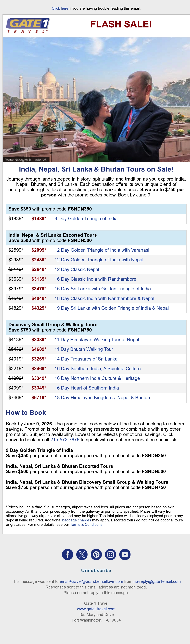Image resolution: width=190 pixels, height=644 pixels.
Task: Open the Instagram social icon
Action: point(111,554)
